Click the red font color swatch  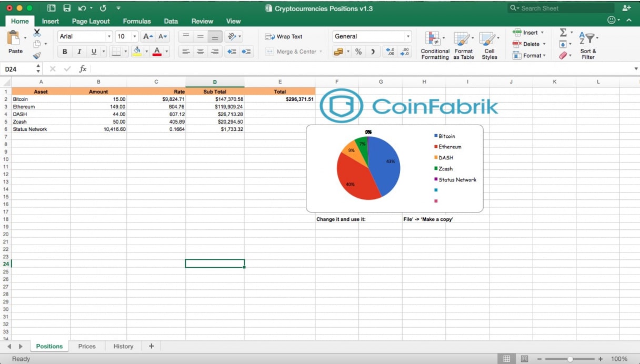(156, 52)
